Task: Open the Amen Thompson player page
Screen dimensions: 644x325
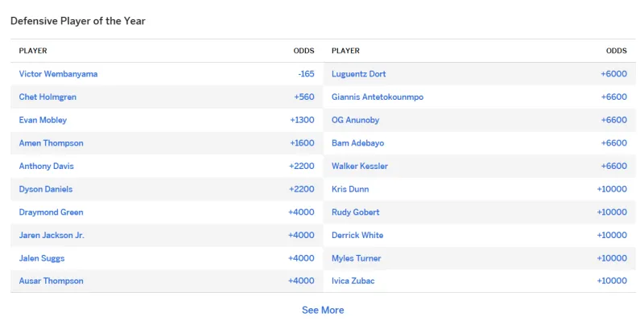Action: click(51, 143)
